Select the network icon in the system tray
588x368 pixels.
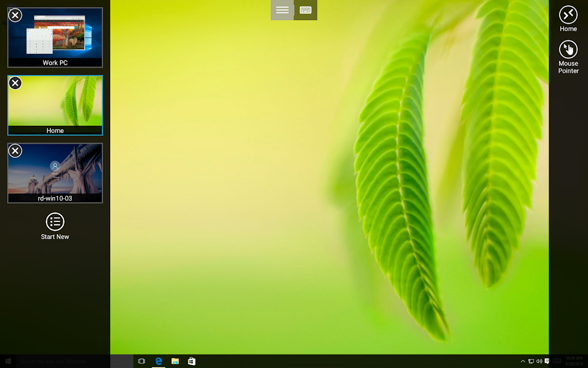click(531, 361)
